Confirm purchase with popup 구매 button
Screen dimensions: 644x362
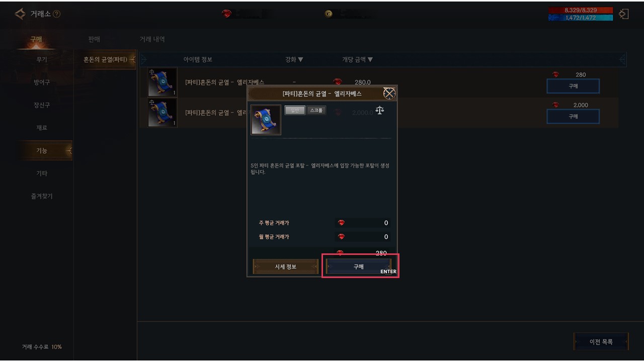pyautogui.click(x=359, y=266)
